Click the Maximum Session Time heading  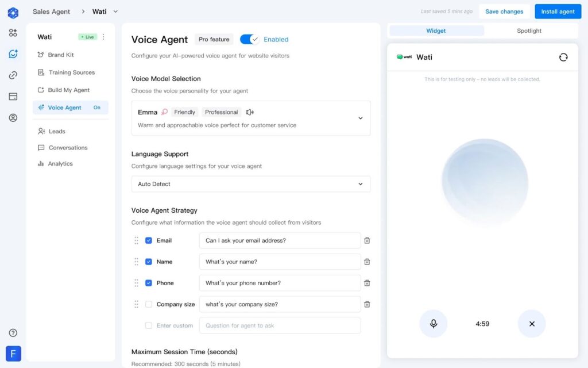[184, 352]
